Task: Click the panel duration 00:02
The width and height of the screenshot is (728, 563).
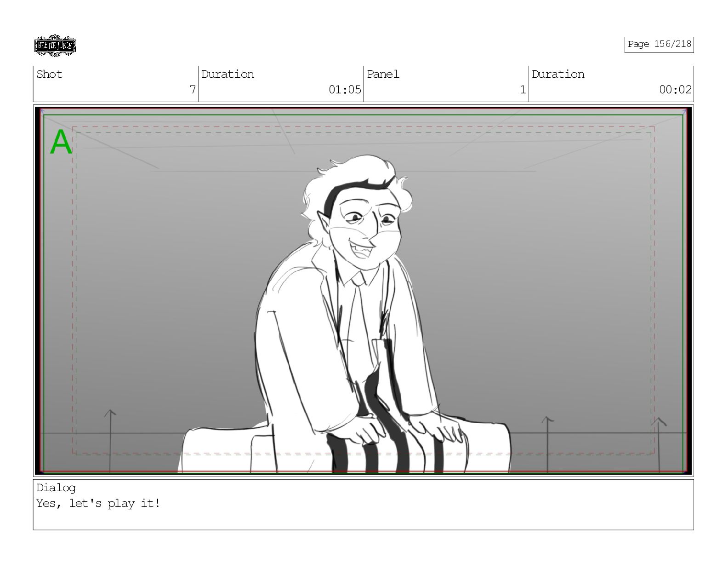Action: (675, 90)
